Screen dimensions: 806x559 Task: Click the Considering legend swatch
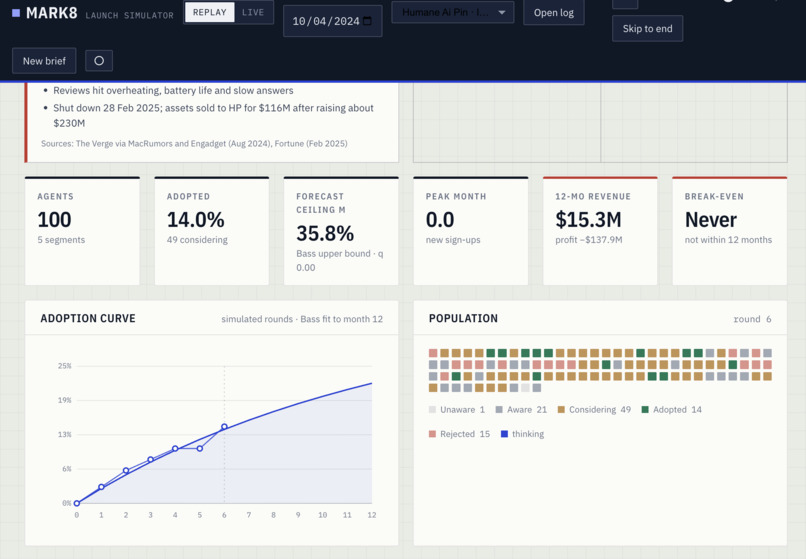pos(561,409)
